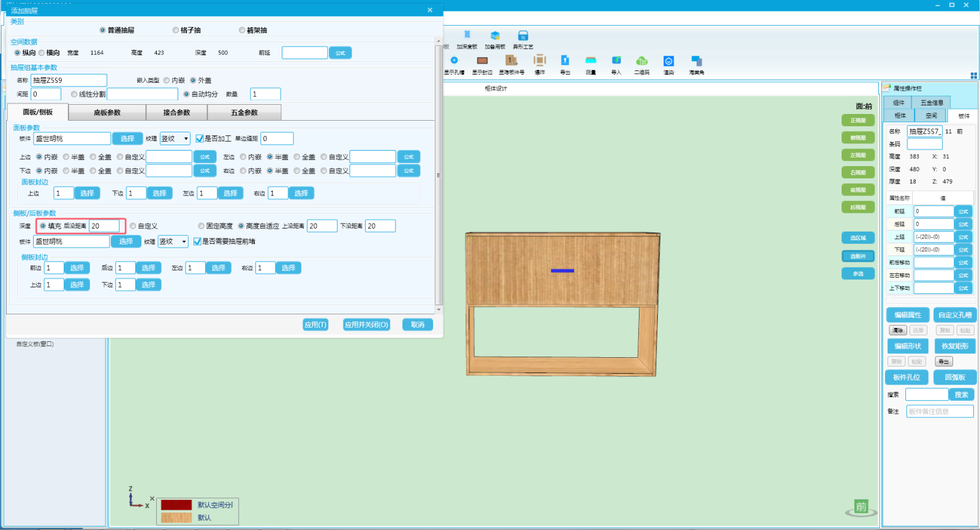980x530 pixels.
Task: Click the 数量 input field
Action: coord(265,94)
